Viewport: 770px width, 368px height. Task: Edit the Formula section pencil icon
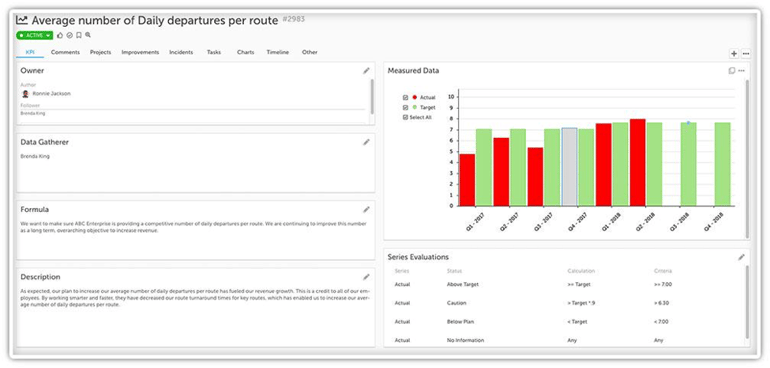pyautogui.click(x=366, y=210)
